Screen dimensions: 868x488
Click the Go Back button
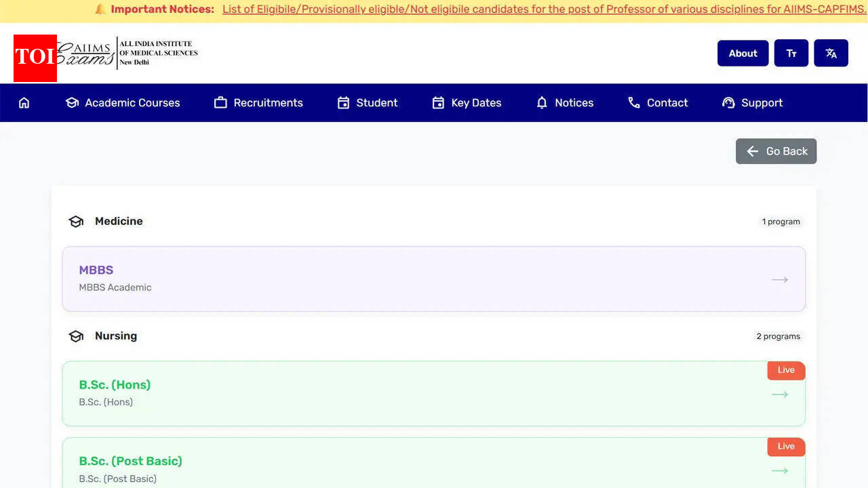[x=776, y=151]
